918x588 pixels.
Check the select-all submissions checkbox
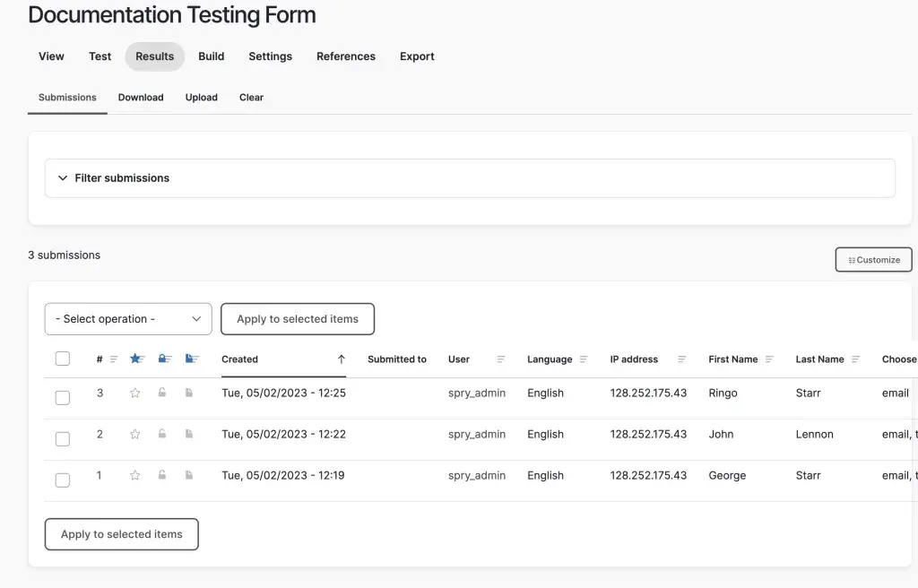click(x=63, y=359)
